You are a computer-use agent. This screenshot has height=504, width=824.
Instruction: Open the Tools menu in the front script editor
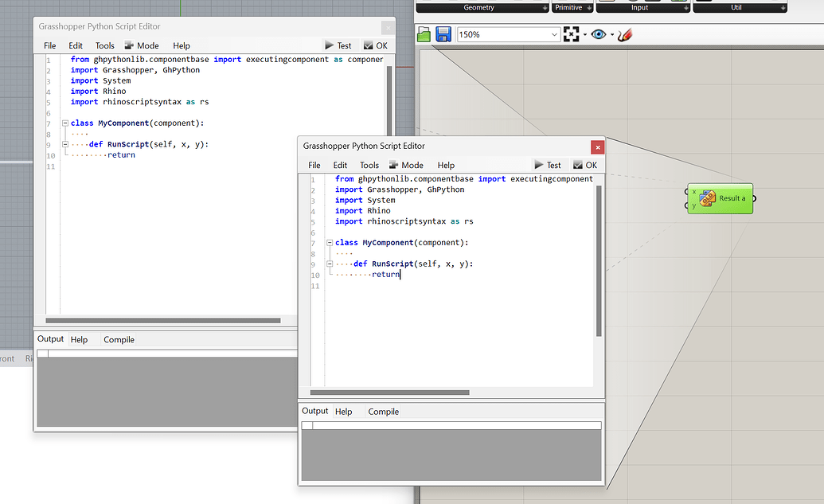[x=369, y=165]
